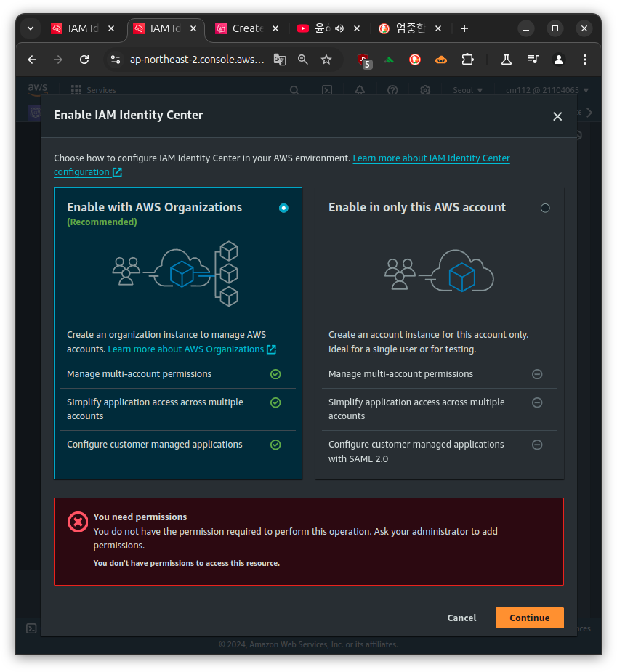617x672 pixels.
Task: Open site information icon in address bar
Action: pyautogui.click(x=116, y=60)
